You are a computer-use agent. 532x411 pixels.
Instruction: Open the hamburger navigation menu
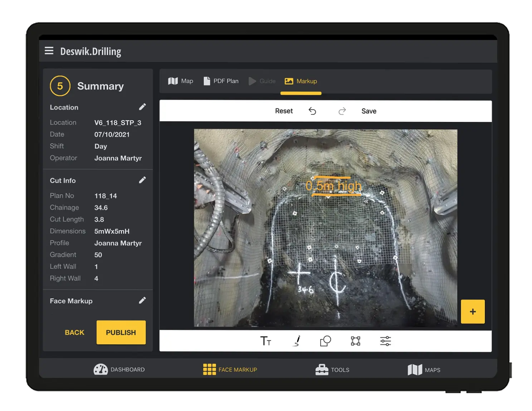(x=49, y=51)
